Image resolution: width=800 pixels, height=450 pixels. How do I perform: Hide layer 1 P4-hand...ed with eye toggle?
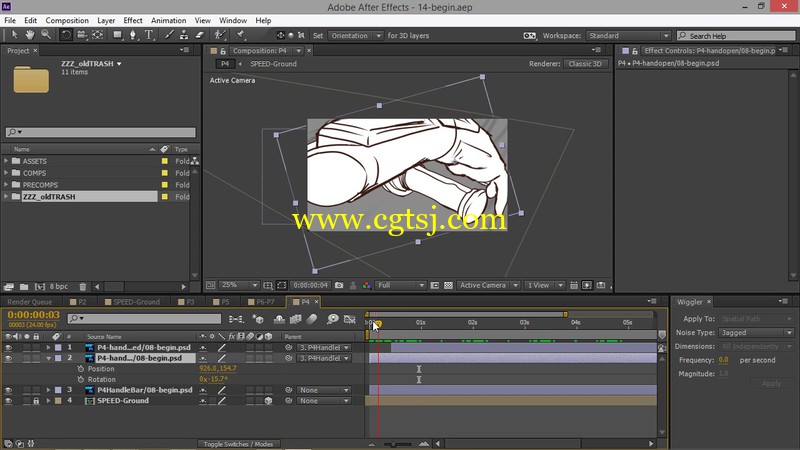8,347
